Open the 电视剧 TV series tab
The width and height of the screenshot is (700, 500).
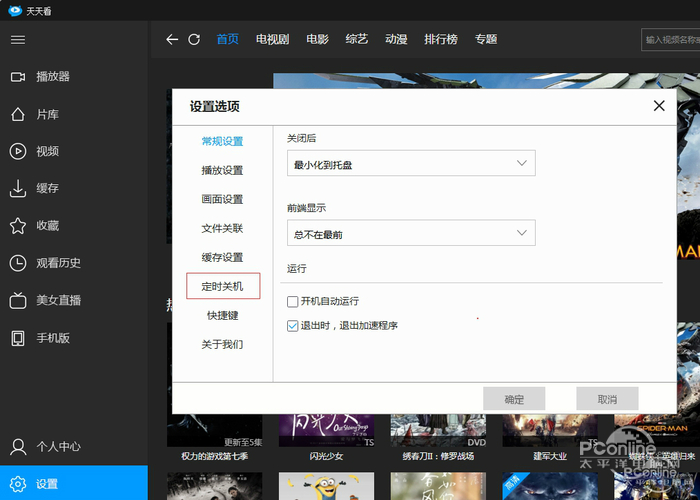(272, 39)
